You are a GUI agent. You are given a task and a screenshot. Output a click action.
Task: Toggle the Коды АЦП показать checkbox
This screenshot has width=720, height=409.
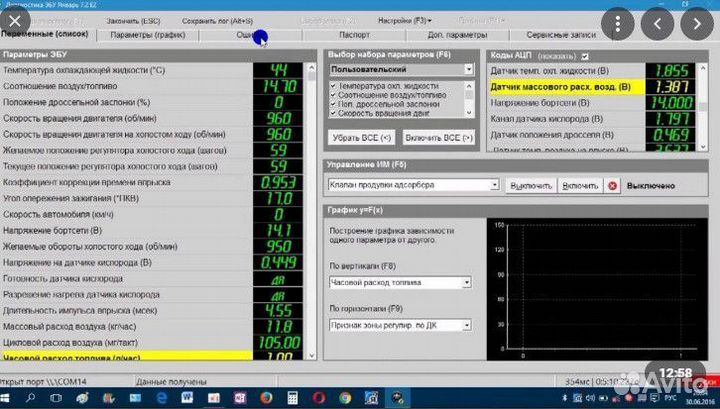tap(585, 56)
